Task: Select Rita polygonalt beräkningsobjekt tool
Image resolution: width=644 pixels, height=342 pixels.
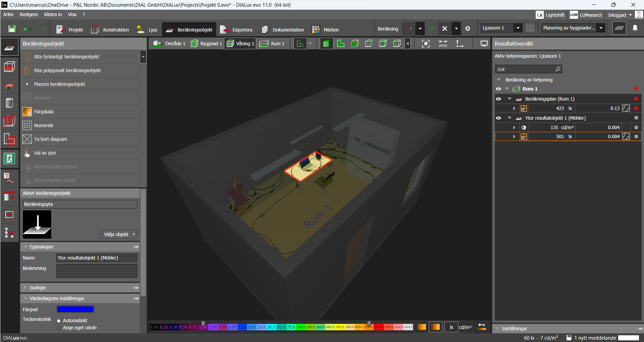Action: click(x=80, y=70)
